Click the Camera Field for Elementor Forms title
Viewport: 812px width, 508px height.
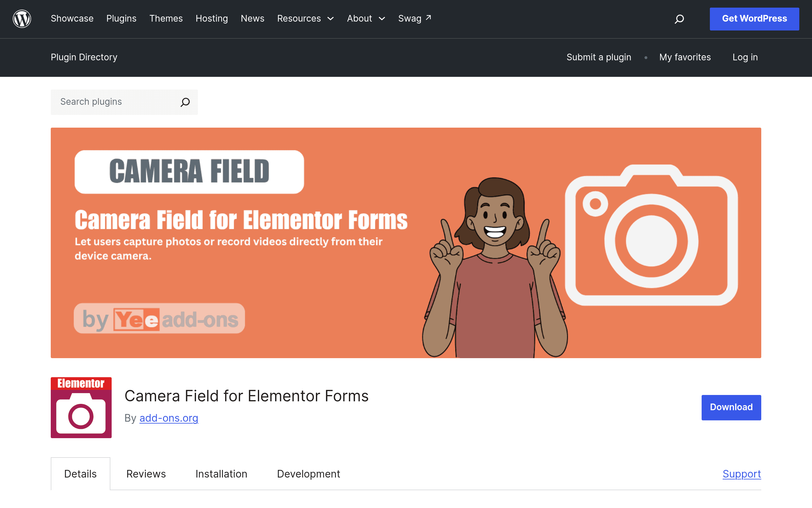coord(247,396)
